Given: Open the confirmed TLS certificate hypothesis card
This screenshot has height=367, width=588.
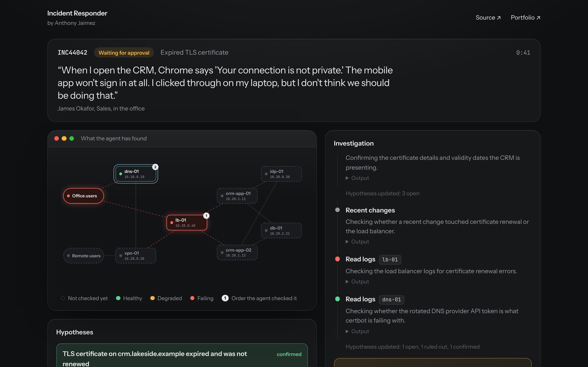Looking at the screenshot, I should (182, 355).
